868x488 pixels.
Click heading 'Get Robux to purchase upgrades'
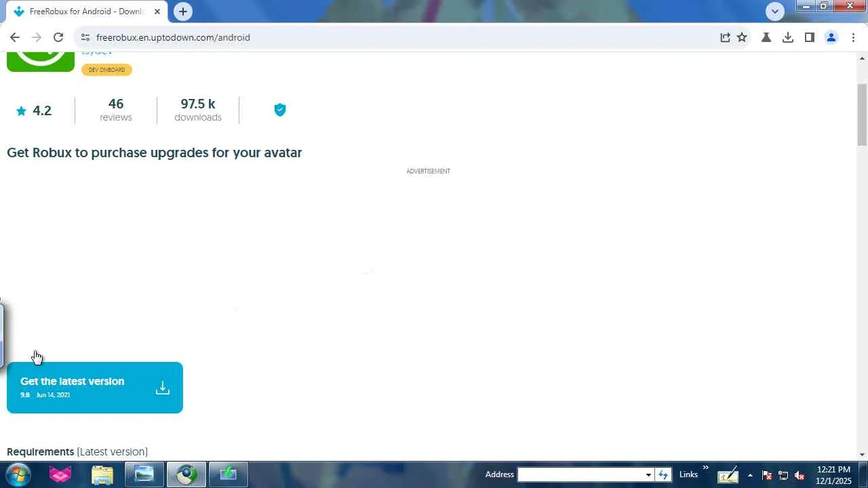[x=154, y=152]
